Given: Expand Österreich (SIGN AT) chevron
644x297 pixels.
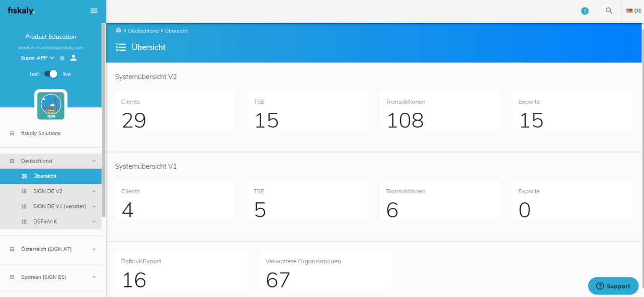Looking at the screenshot, I should (94, 249).
